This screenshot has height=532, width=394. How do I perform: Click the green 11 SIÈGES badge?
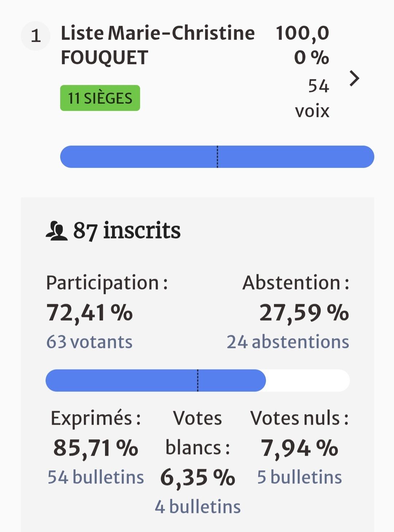(100, 98)
